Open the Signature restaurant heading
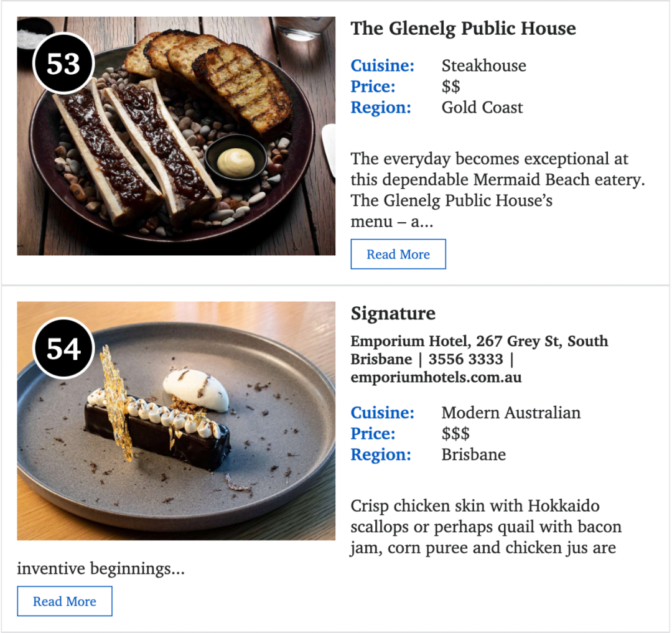Screen dimensions: 672x633 pos(393,313)
